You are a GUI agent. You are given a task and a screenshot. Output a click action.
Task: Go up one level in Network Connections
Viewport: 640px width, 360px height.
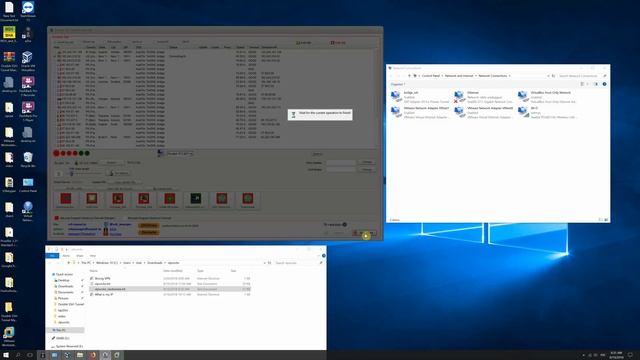409,76
